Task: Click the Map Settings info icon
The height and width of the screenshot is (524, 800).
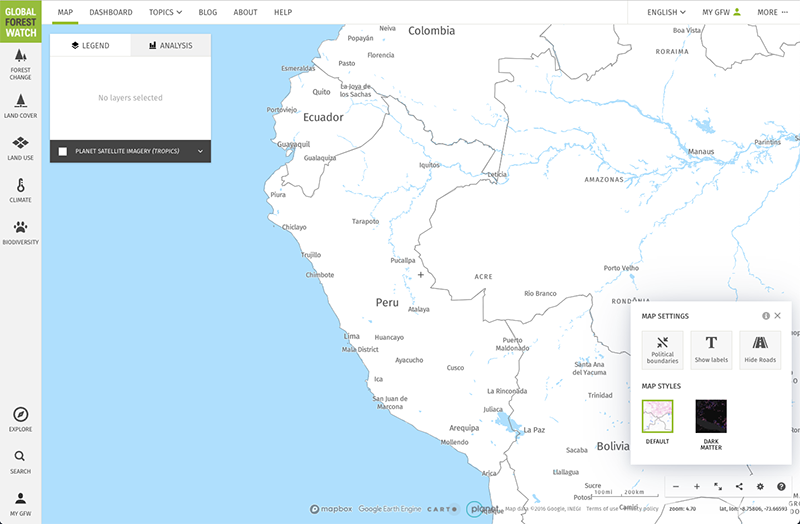Action: (766, 316)
